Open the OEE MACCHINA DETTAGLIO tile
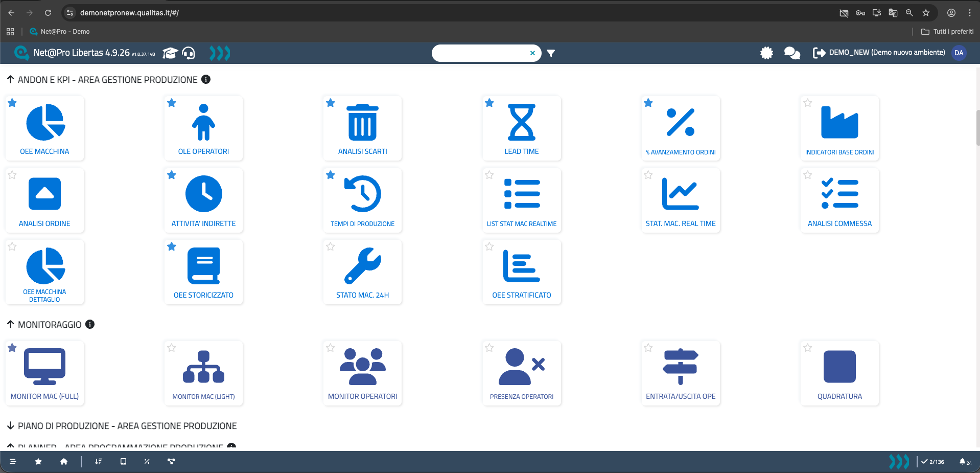Viewport: 980px width, 473px height. [44, 272]
